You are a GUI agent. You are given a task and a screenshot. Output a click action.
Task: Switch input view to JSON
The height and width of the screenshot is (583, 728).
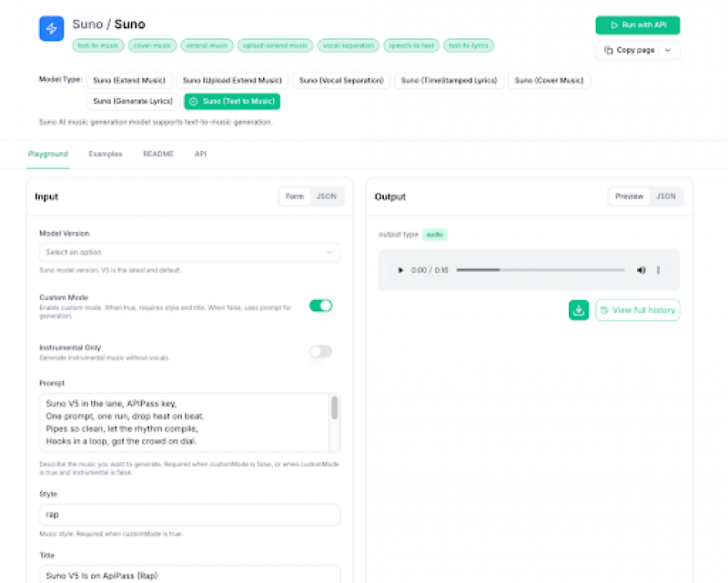pyautogui.click(x=326, y=196)
